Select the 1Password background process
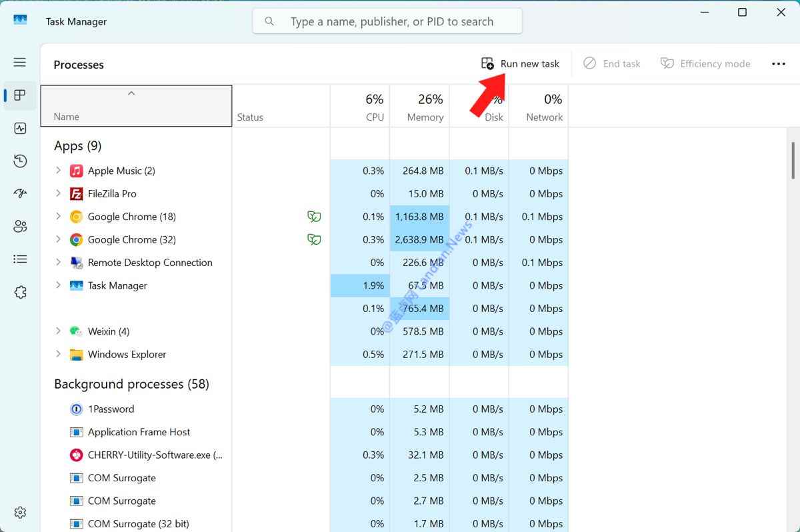 [111, 409]
